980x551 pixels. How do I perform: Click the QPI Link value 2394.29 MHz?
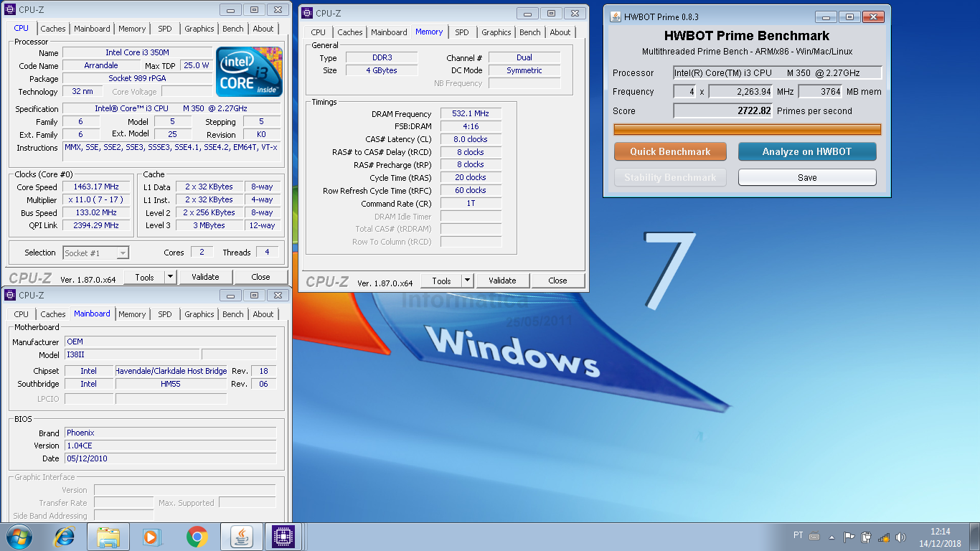pyautogui.click(x=96, y=225)
